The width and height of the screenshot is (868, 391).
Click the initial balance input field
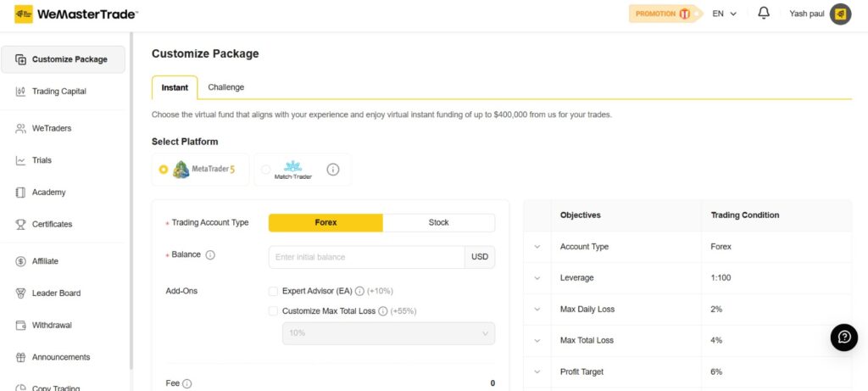pos(366,257)
